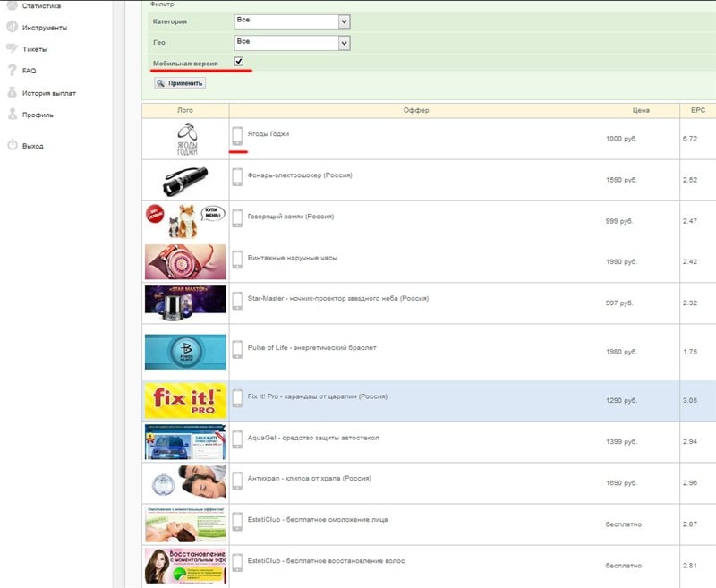716x588 pixels.
Task: Open Fix It! Pro карандаш offer
Action: 318,396
